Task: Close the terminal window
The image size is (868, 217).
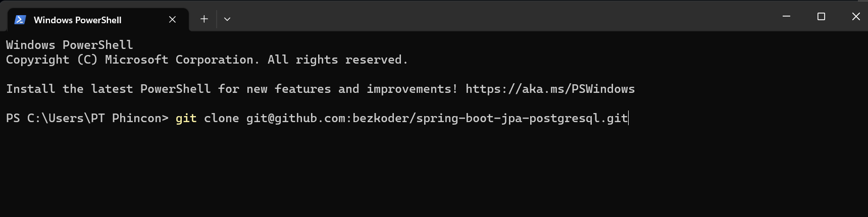Action: [856, 17]
